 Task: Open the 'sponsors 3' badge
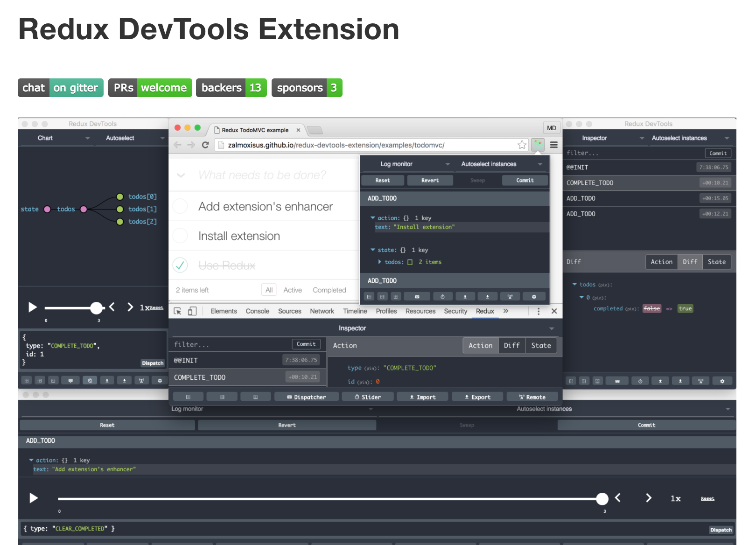(307, 88)
